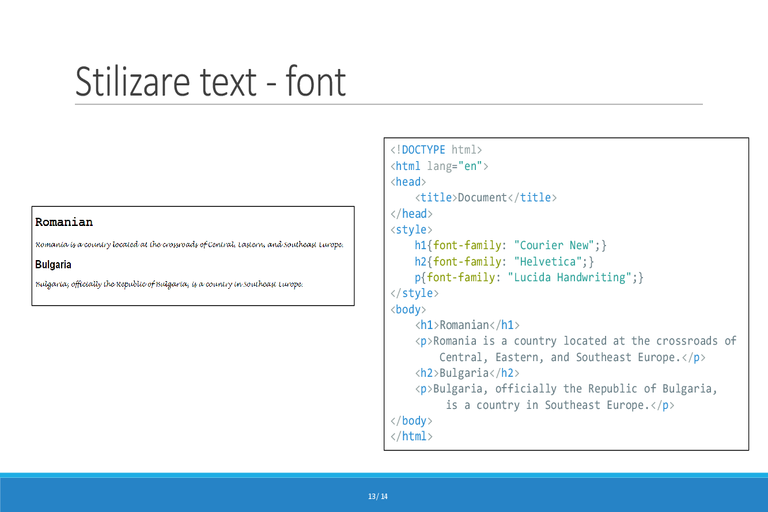The height and width of the screenshot is (512, 768).
Task: Click the h1 Courier New font-family rule
Action: click(x=510, y=245)
